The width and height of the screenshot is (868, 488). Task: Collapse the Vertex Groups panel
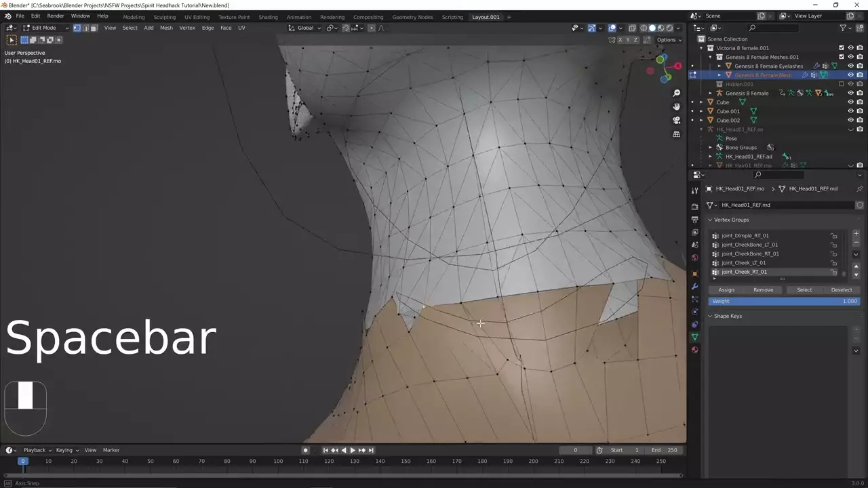click(x=710, y=220)
